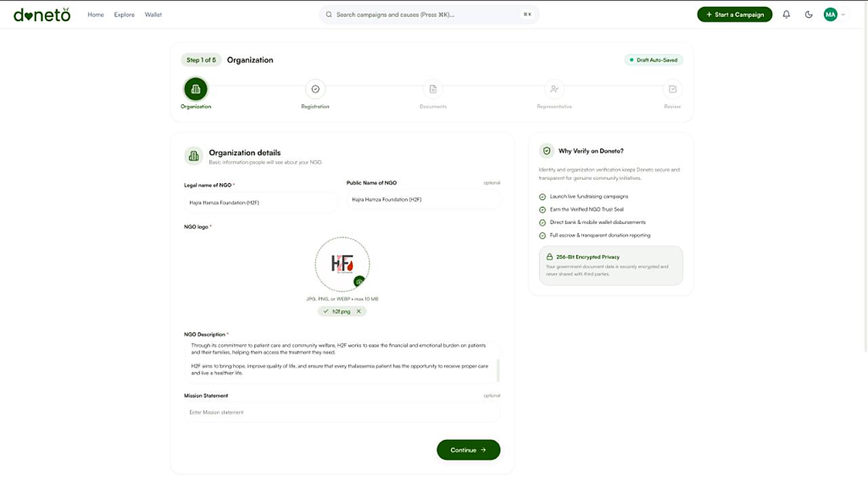Click the Registration step label
The height and width of the screenshot is (495, 868).
[315, 106]
